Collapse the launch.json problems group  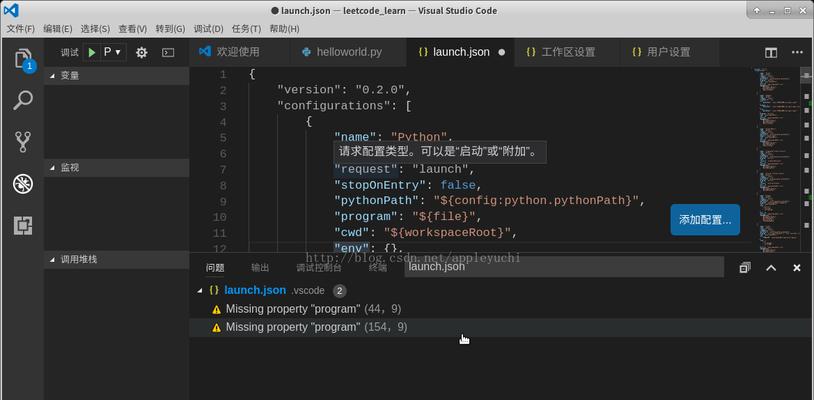tap(200, 291)
